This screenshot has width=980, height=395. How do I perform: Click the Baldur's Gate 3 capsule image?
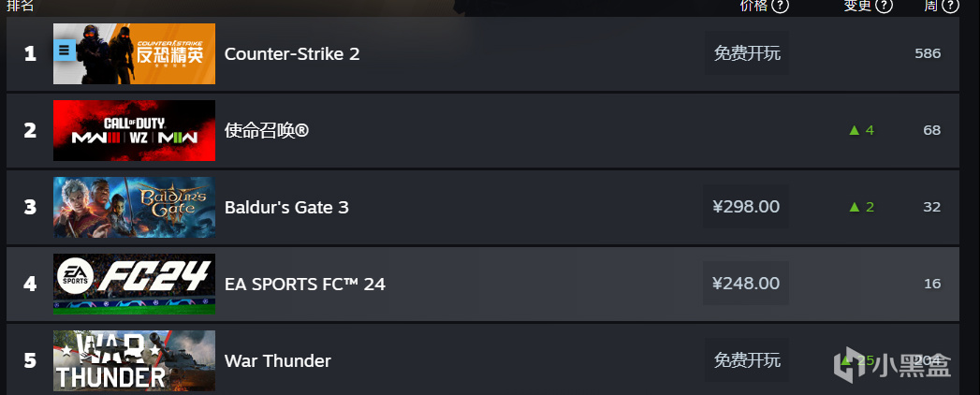134,207
